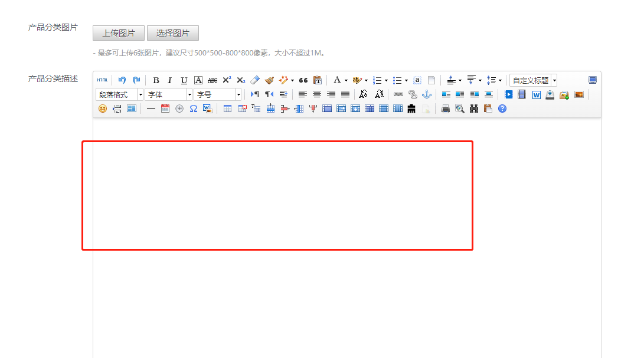Screen dimensions: 644x358
Task: Click the undo arrow icon
Action: pos(122,80)
